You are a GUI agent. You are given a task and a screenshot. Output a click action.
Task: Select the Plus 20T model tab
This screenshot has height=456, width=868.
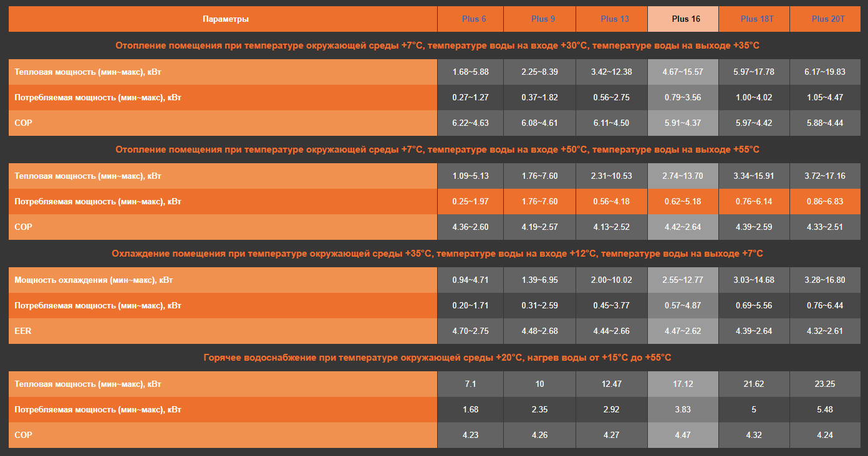(827, 19)
